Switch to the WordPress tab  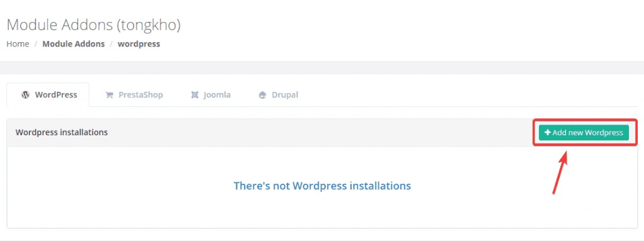48,95
